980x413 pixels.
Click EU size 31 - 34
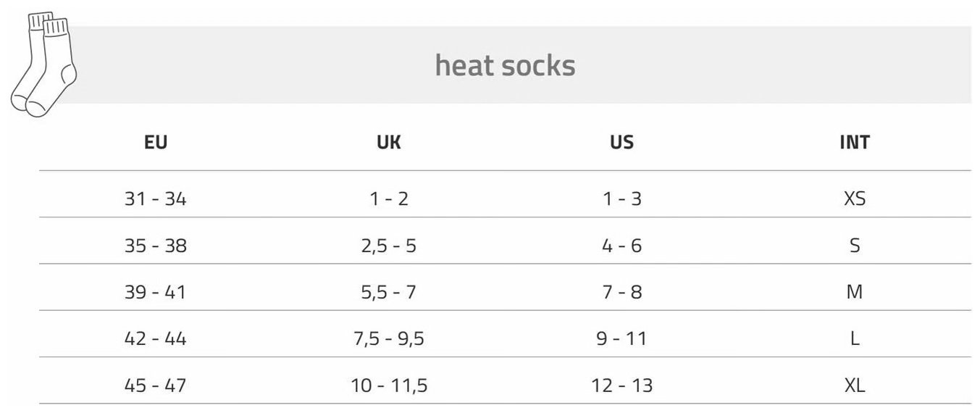pos(156,199)
